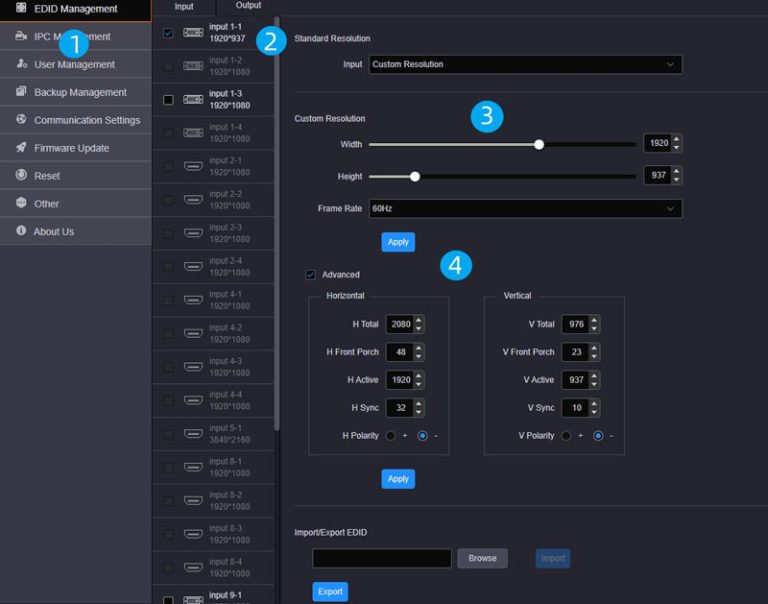This screenshot has width=768, height=604.
Task: Click the Firmware Update rocket icon
Action: [x=21, y=148]
